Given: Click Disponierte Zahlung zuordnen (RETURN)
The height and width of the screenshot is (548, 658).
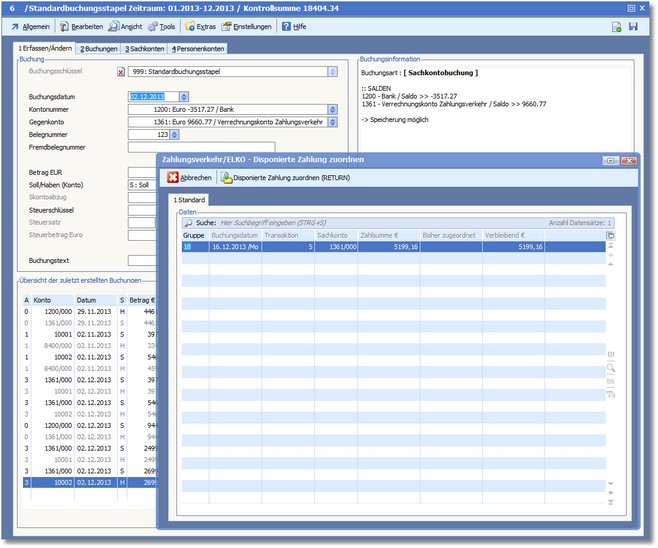Looking at the screenshot, I should coord(280,178).
